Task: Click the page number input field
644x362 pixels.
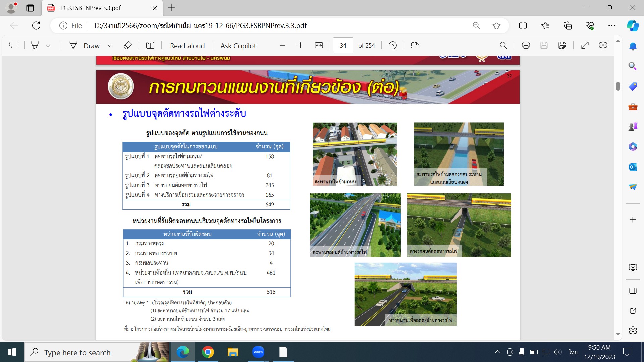Action: [343, 45]
